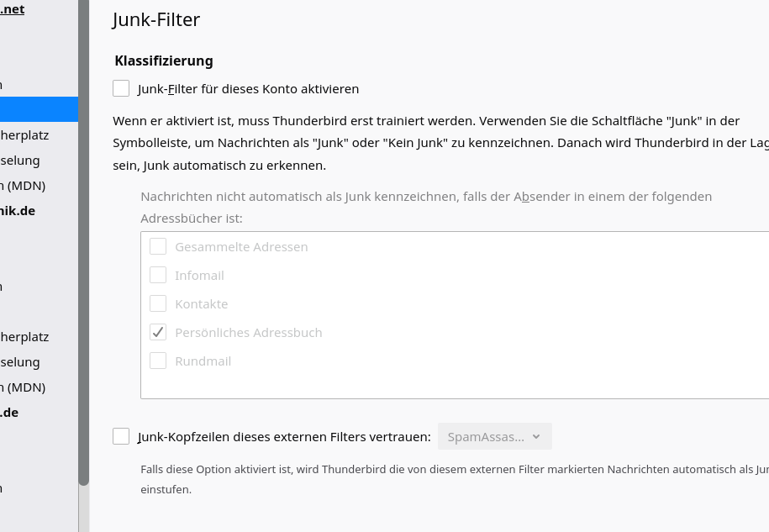The image size is (769, 532).
Task: Click the account sidebar's vertical scrollbar
Action: [83, 252]
